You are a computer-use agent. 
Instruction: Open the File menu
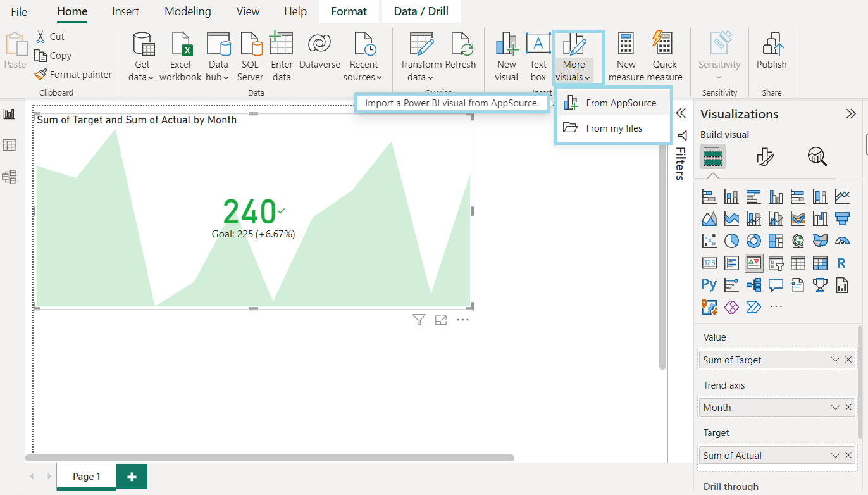tap(19, 11)
